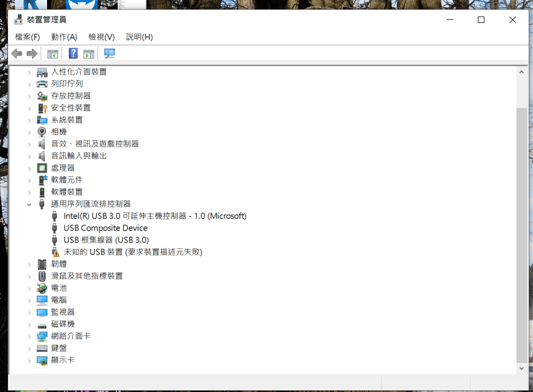Select the 處理器 chip icon
Image resolution: width=533 pixels, height=392 pixels.
coord(42,168)
